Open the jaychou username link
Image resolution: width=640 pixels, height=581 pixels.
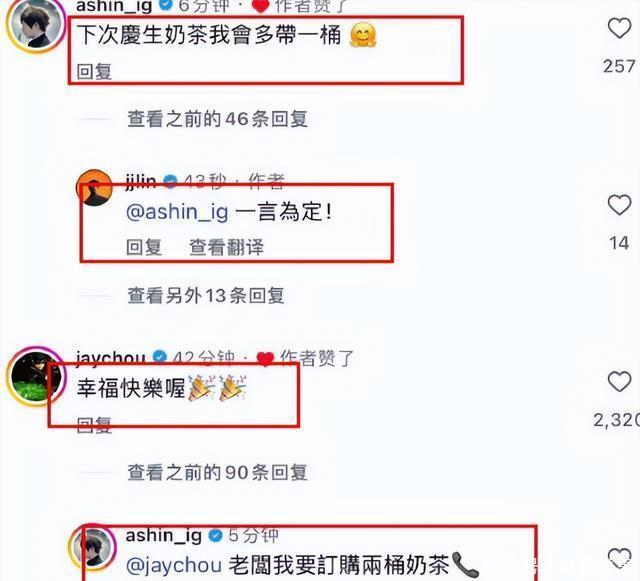110,357
